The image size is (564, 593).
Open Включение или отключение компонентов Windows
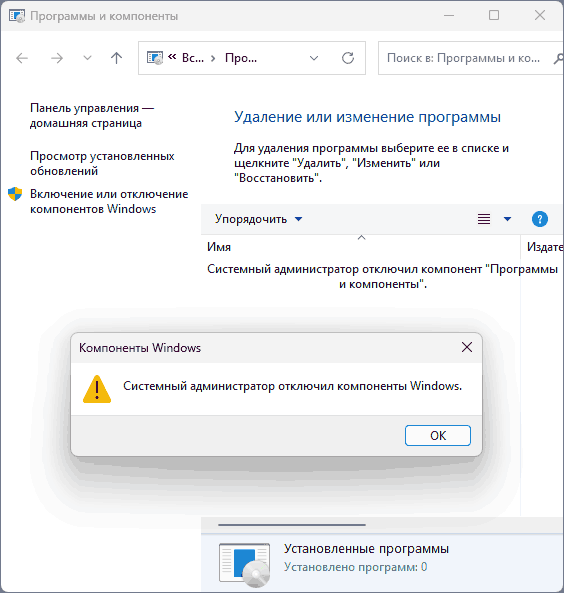[x=109, y=201]
